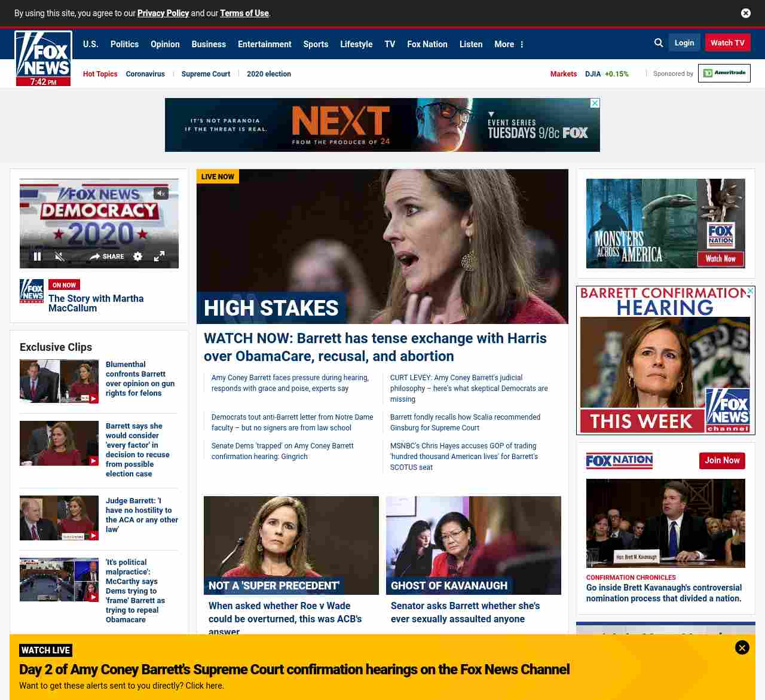765x700 pixels.
Task: Close the privacy policy notice bar
Action: (745, 13)
